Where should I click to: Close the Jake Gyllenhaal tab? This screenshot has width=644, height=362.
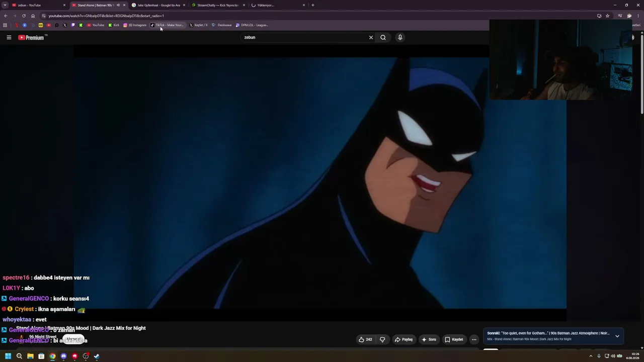[x=184, y=5]
